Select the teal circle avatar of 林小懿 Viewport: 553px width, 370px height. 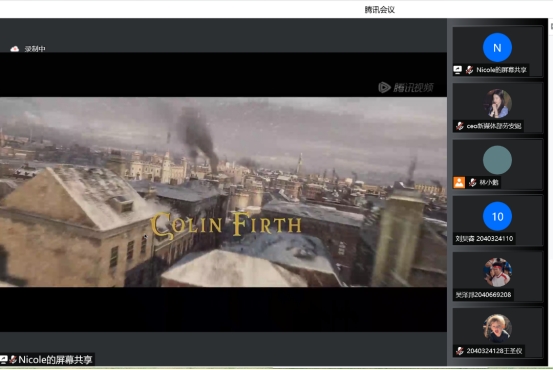point(497,160)
